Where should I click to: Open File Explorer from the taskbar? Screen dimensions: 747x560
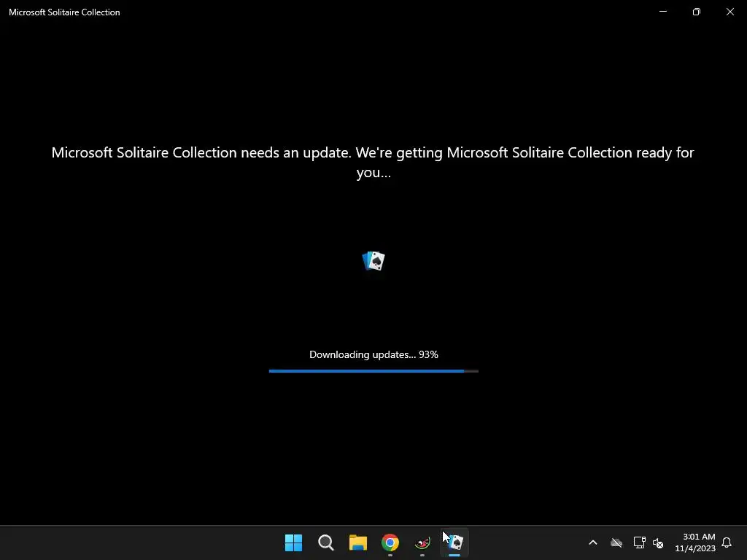357,542
